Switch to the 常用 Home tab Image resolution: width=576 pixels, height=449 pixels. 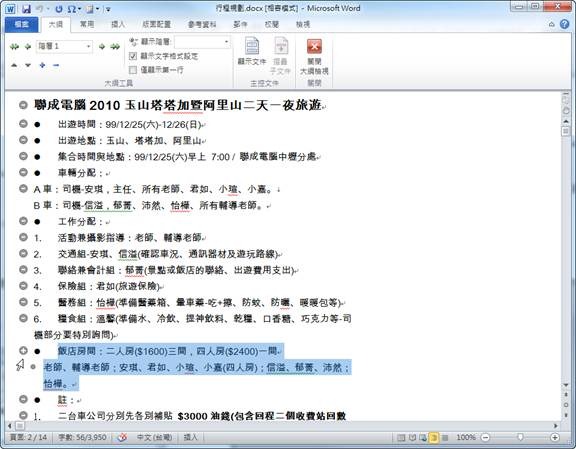pyautogui.click(x=87, y=24)
